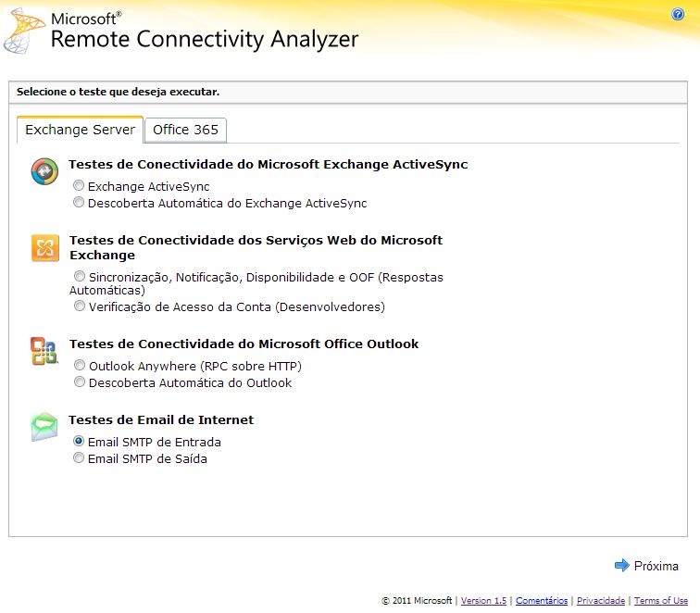Screen dimensions: 700x613
Task: Go to next step with Próxima
Action: [x=656, y=566]
